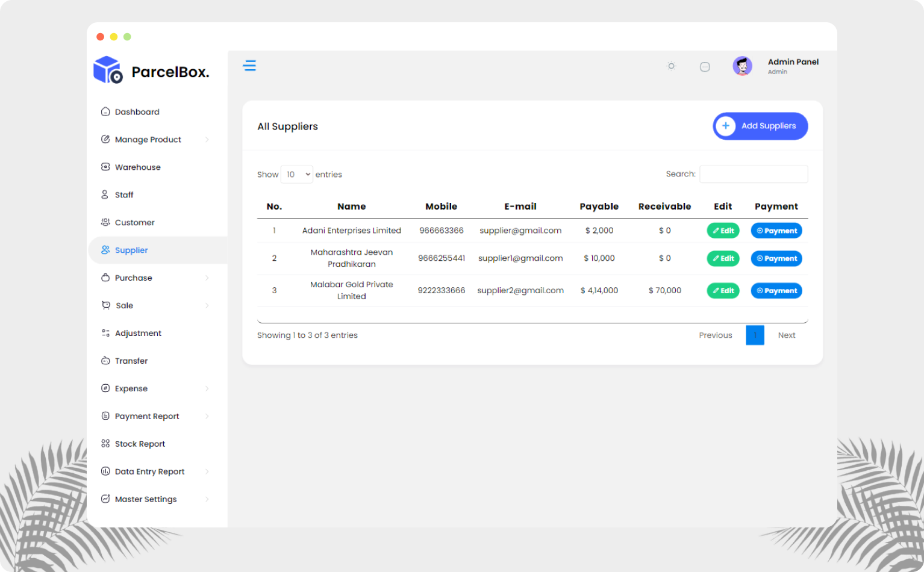Click the Add Suppliers button
This screenshot has width=924, height=572.
point(760,126)
